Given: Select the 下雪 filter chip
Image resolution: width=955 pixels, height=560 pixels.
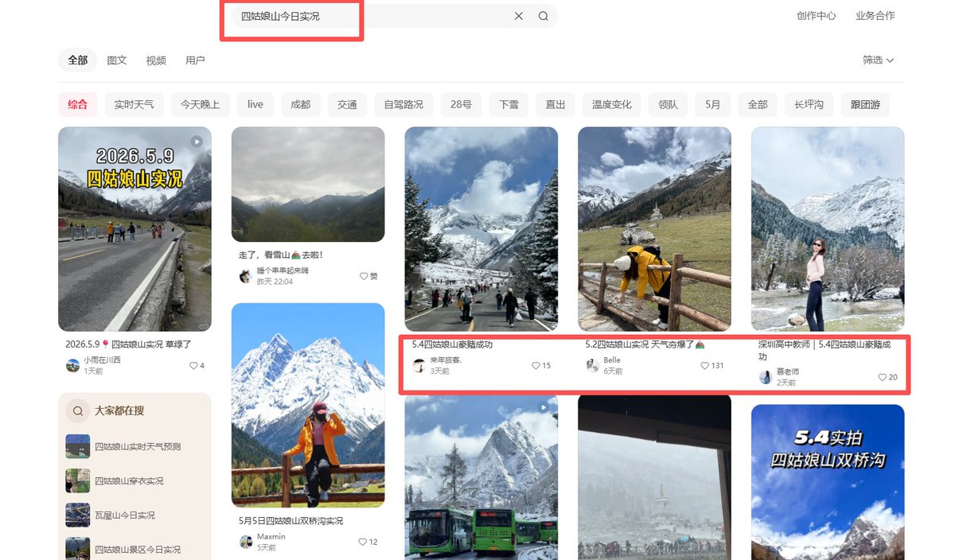Looking at the screenshot, I should (x=509, y=104).
